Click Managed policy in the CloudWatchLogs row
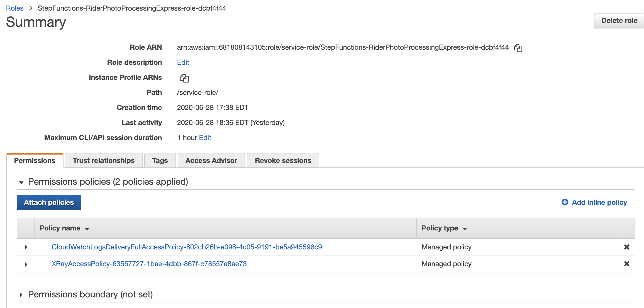This screenshot has width=644, height=308. (447, 247)
